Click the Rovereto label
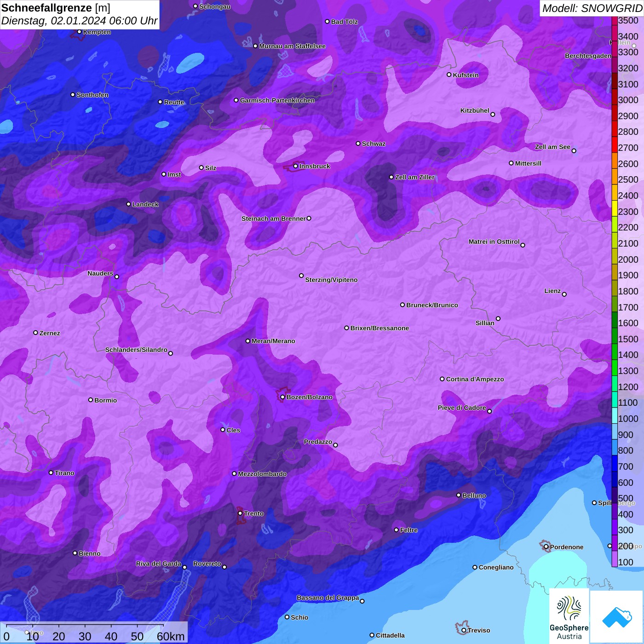 pos(207,563)
